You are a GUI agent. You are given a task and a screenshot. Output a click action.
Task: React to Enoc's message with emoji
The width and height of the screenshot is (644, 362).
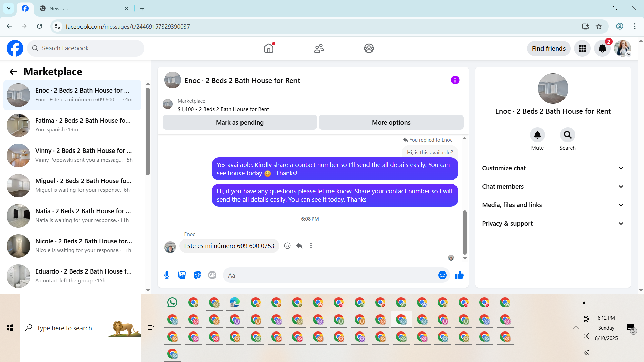pos(287,246)
